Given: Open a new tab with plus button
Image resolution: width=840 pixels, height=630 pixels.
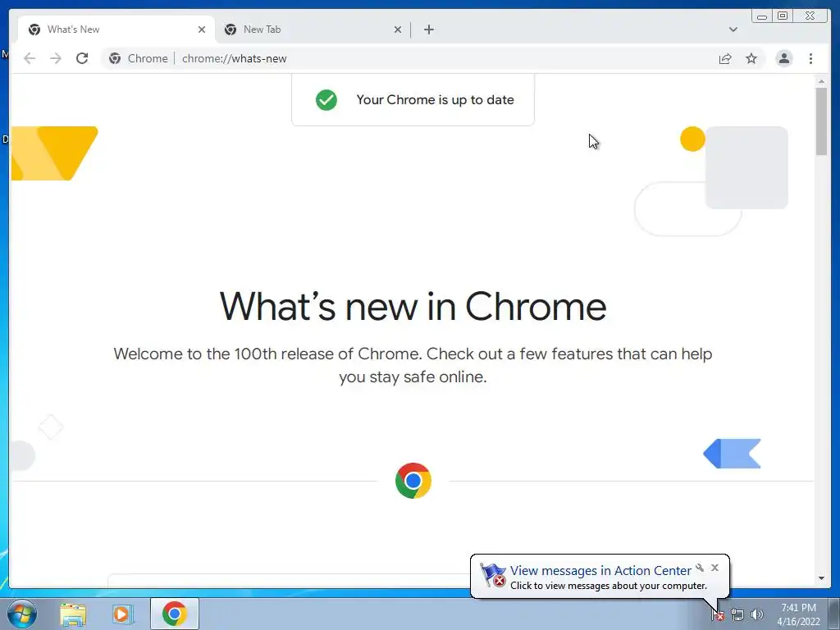Looking at the screenshot, I should pos(428,30).
